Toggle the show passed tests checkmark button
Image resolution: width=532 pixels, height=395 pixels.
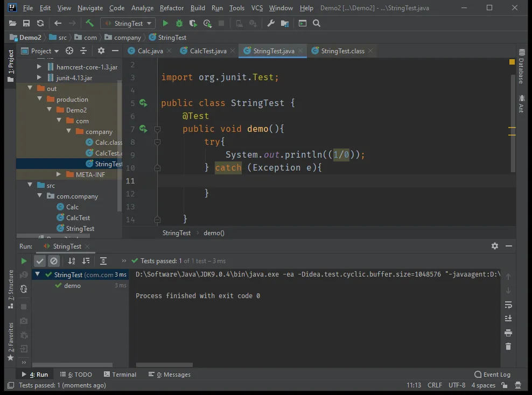[x=40, y=261]
